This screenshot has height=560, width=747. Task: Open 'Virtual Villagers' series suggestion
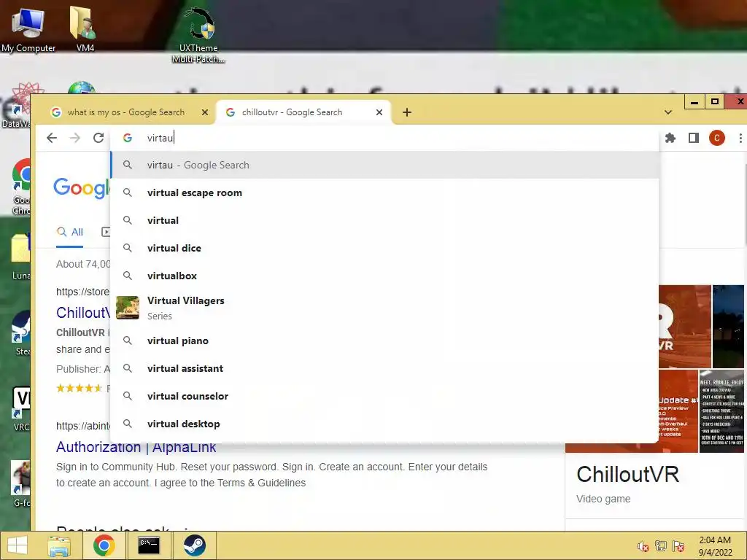(385, 308)
